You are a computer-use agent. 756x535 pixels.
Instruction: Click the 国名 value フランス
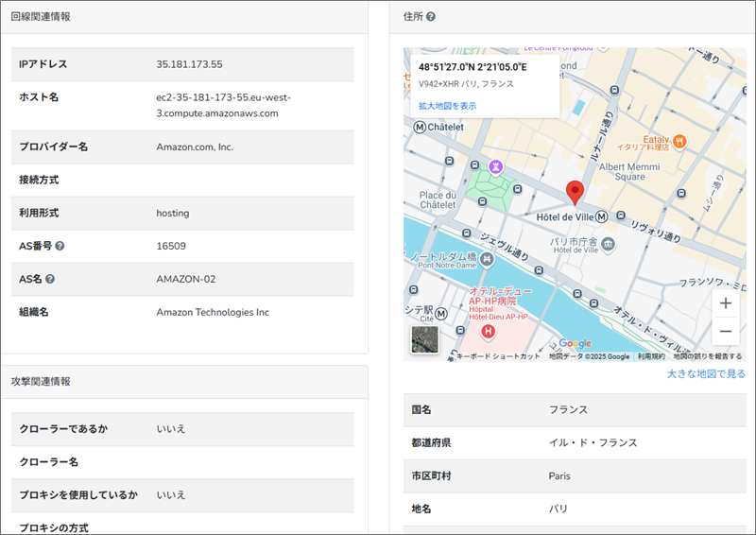click(x=568, y=409)
